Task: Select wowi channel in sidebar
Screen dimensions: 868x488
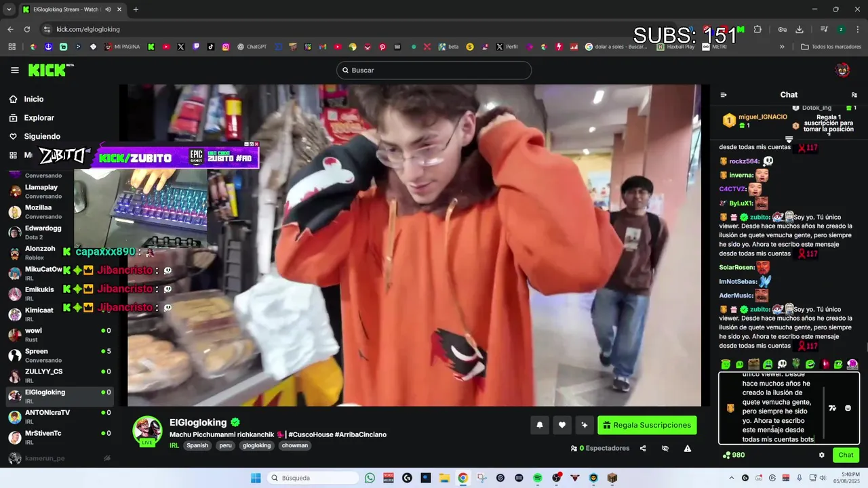Action: click(x=59, y=335)
